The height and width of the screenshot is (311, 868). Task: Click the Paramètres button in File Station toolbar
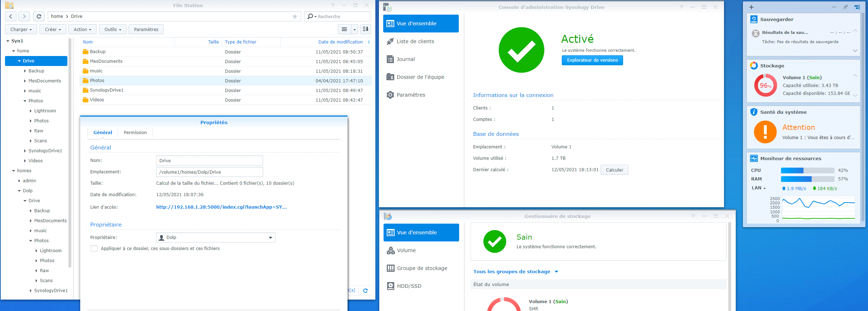tap(146, 29)
